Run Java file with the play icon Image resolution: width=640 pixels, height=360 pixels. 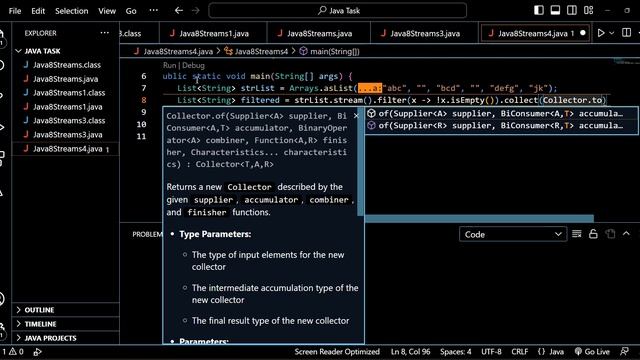(x=601, y=33)
